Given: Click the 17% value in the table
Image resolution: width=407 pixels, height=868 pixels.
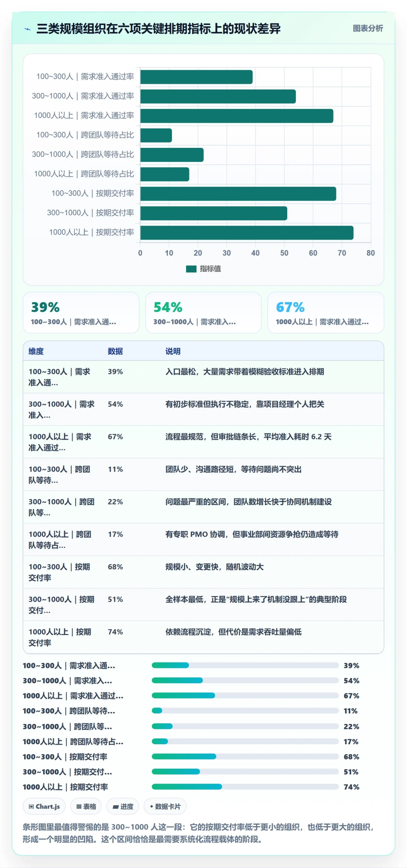Looking at the screenshot, I should (115, 534).
